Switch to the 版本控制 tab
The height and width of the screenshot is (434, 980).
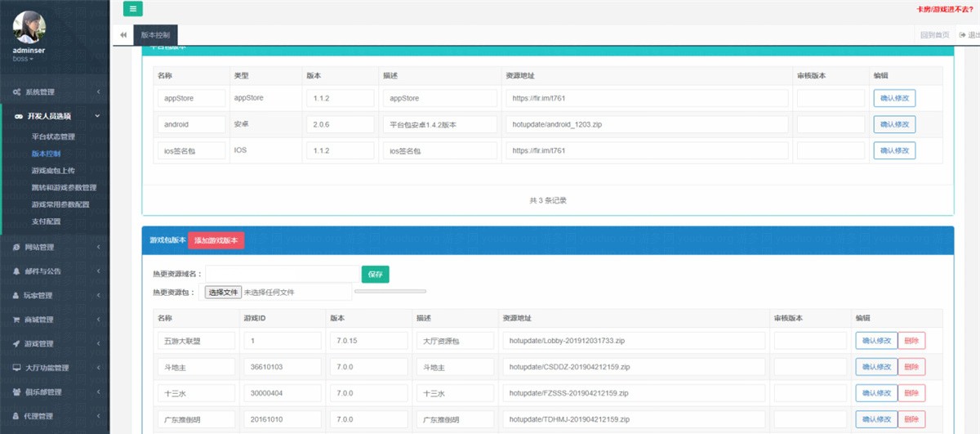tap(155, 35)
